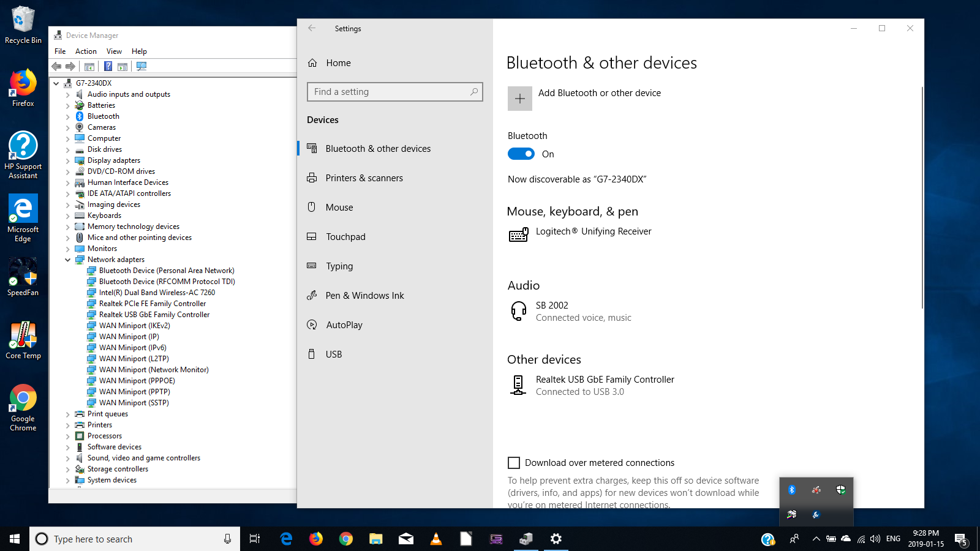This screenshot has width=980, height=551.
Task: Expand the Display adapters node
Action: click(67, 160)
